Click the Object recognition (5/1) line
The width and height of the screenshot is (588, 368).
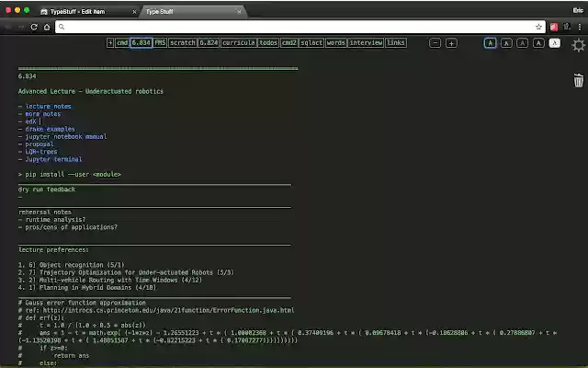click(x=72, y=265)
